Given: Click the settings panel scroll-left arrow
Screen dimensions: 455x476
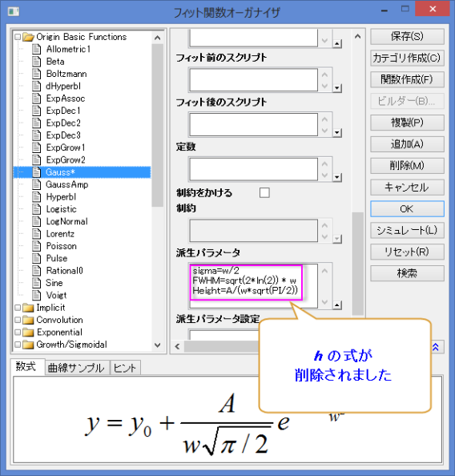Looking at the screenshot, I should 177,346.
